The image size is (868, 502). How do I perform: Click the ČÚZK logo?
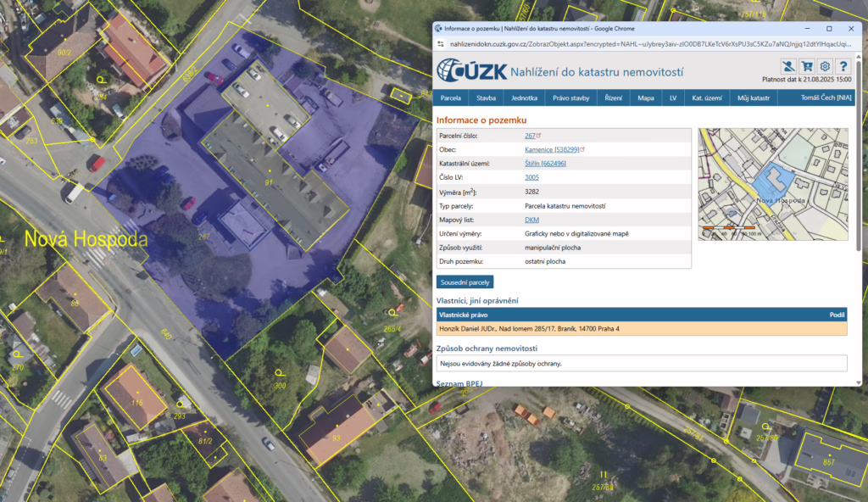click(x=472, y=70)
